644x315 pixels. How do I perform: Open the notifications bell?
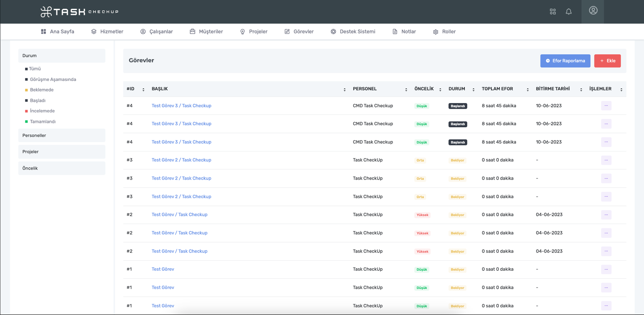tap(569, 12)
